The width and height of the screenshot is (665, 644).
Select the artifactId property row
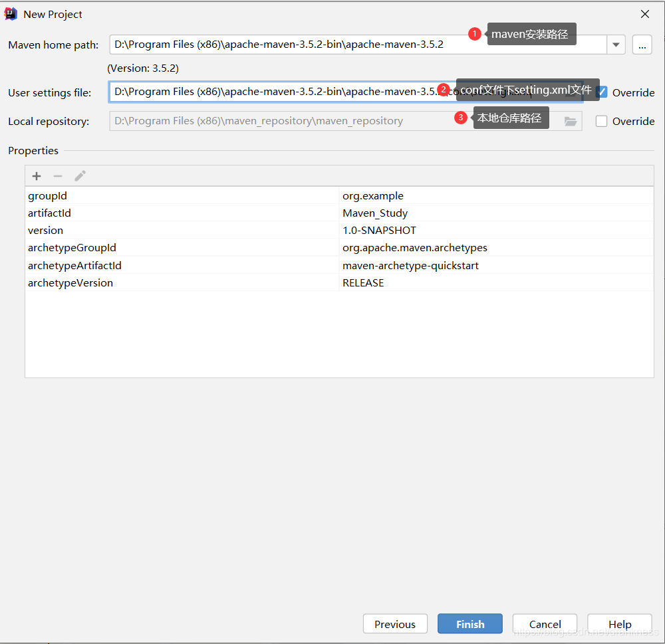[339, 213]
